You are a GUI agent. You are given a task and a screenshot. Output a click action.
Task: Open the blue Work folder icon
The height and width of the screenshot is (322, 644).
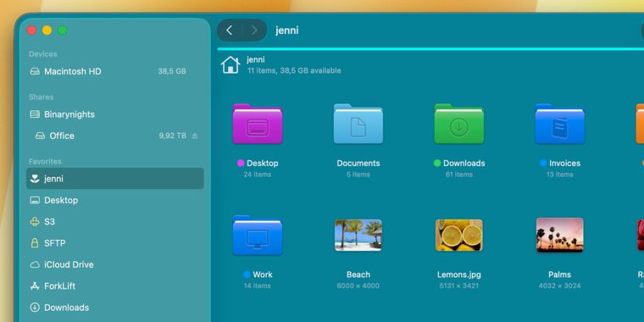point(258,236)
